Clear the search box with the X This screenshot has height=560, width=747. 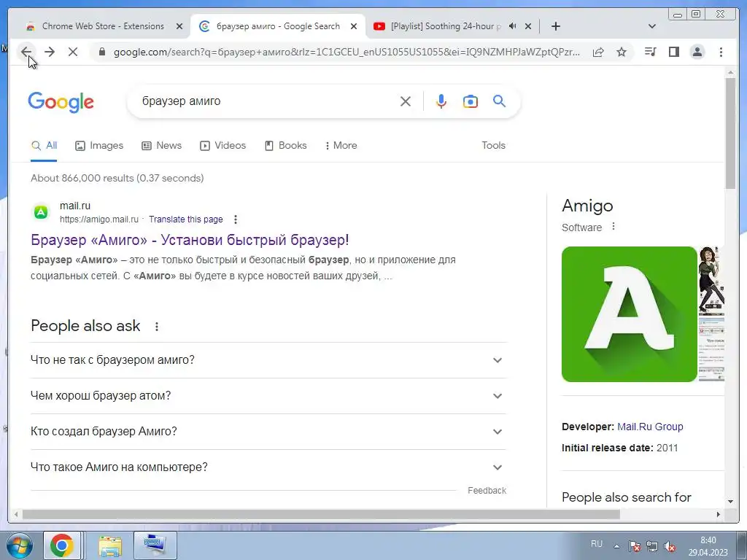coord(406,101)
